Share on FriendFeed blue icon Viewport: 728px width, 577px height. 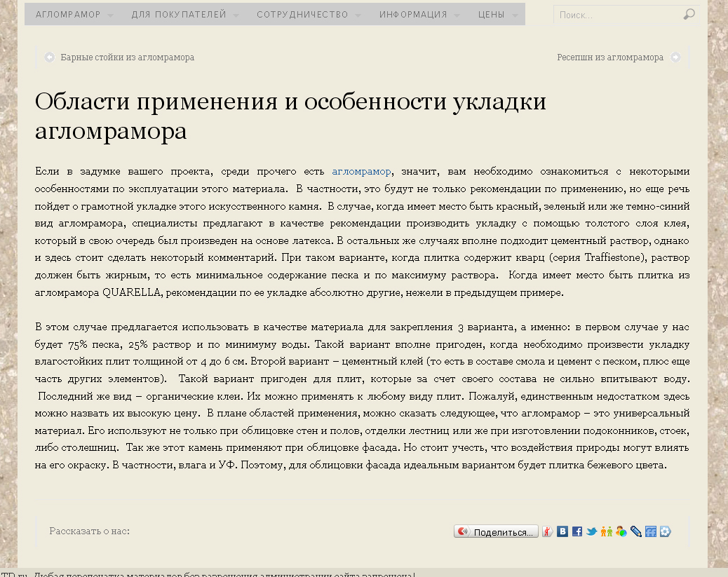pos(651,531)
